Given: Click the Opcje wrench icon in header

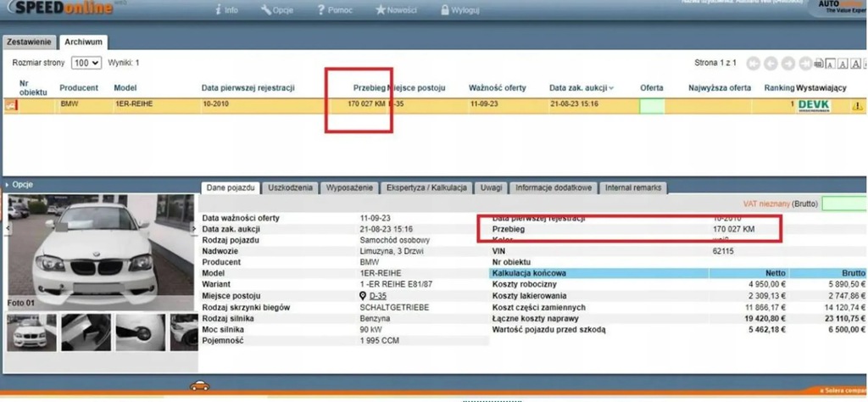Looking at the screenshot, I should pyautogui.click(x=266, y=10).
